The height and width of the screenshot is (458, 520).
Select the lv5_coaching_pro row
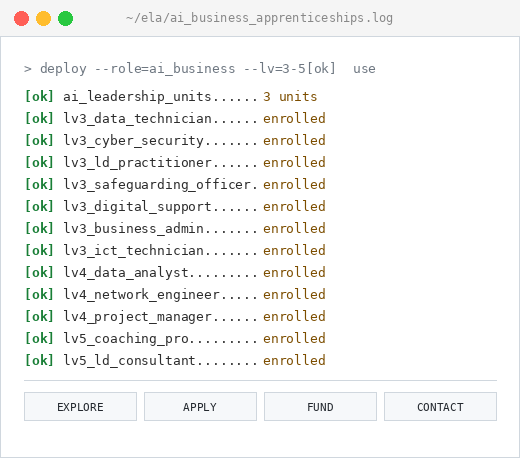pyautogui.click(x=175, y=339)
